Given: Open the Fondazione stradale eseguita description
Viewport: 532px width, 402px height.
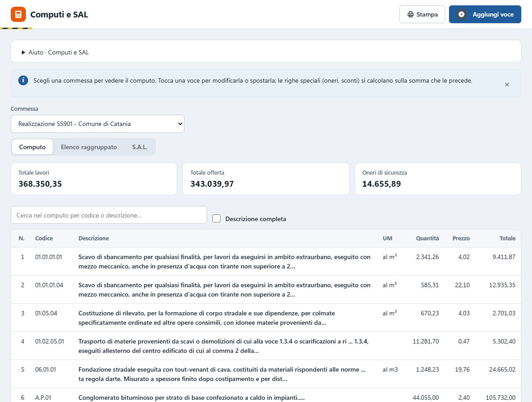Looking at the screenshot, I should pos(222,374).
